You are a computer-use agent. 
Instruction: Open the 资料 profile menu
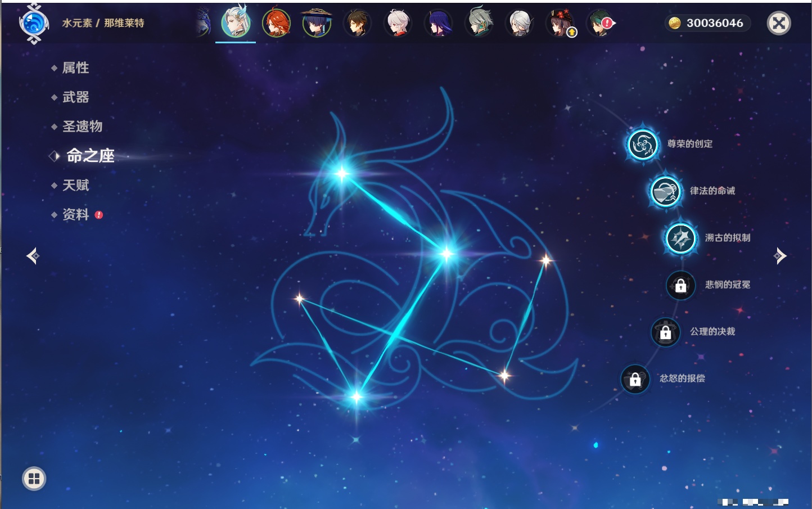(75, 214)
